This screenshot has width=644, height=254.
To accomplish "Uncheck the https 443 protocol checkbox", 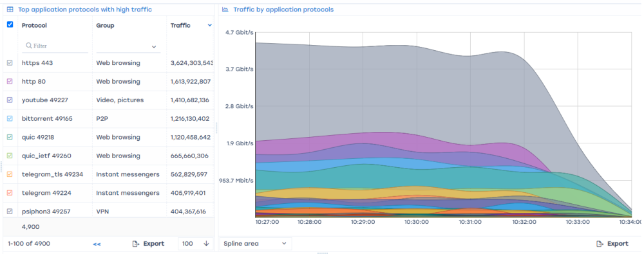I will pos(10,63).
